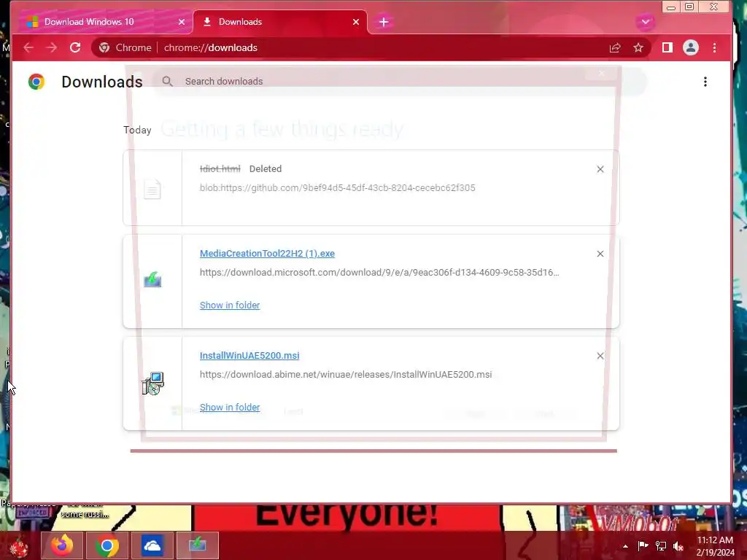Click the Today date heading
Viewport: 747px width, 560px height.
tap(137, 130)
